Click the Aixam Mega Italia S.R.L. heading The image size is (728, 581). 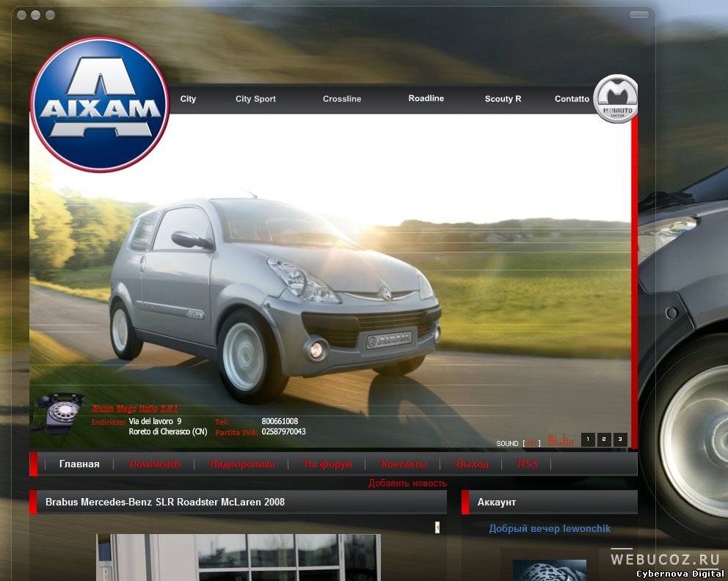134,409
